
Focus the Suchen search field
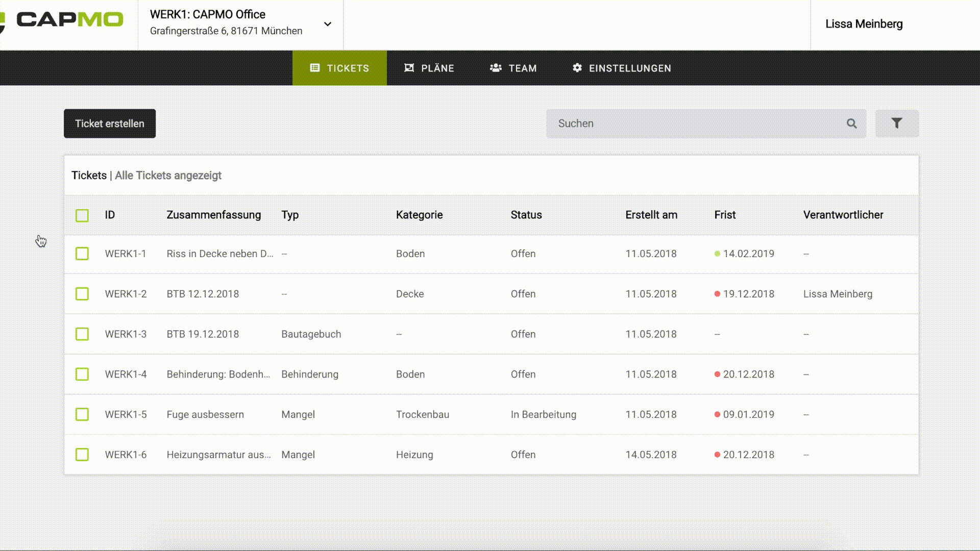694,123
